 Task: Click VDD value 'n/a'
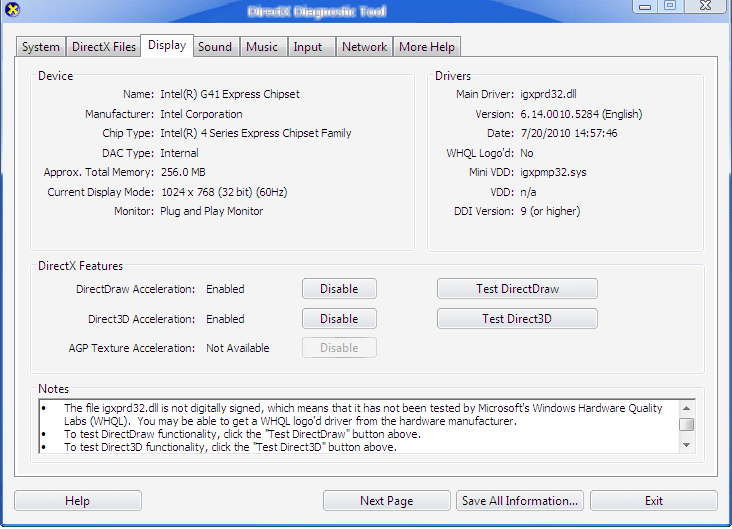pyautogui.click(x=528, y=192)
